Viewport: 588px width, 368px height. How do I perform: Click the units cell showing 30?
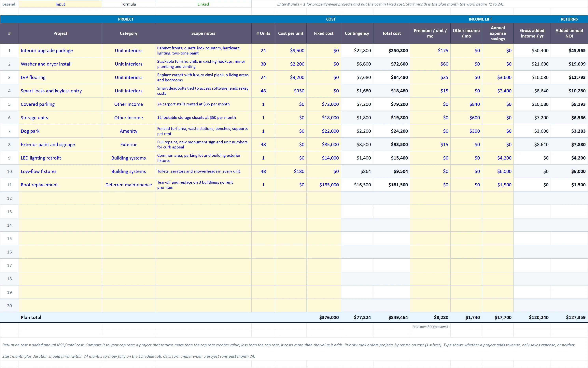[263, 64]
